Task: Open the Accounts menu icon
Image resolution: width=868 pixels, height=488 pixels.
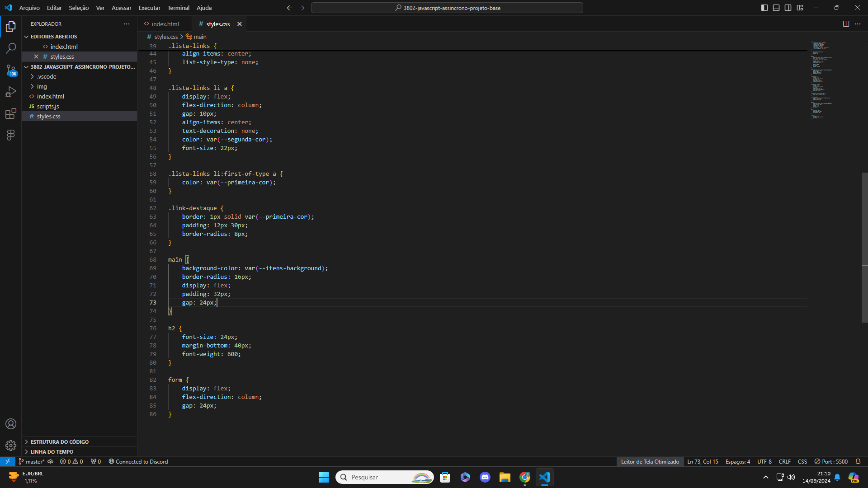Action: click(11, 424)
